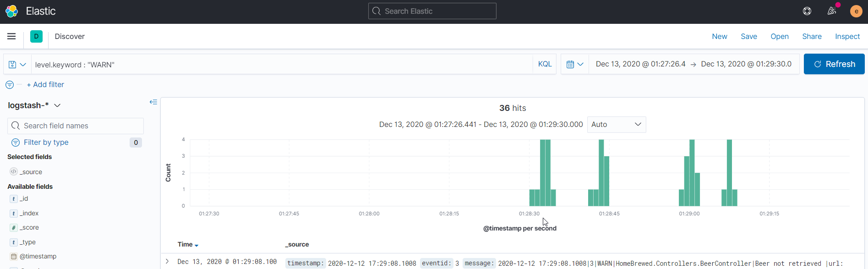This screenshot has height=269, width=868.
Task: Click the green D Discover app badge
Action: point(36,36)
